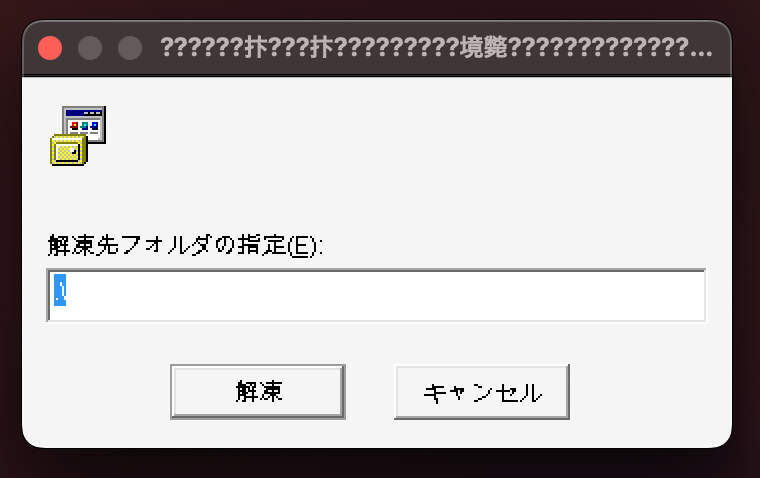Viewport: 760px width, 478px height.
Task: Click the first 抃 character in the title
Action: click(255, 48)
